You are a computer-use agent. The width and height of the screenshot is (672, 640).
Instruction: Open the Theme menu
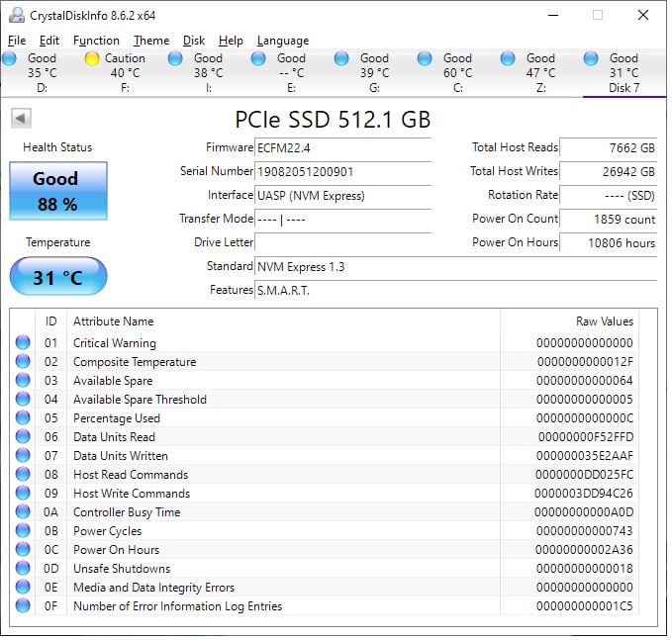pos(150,41)
